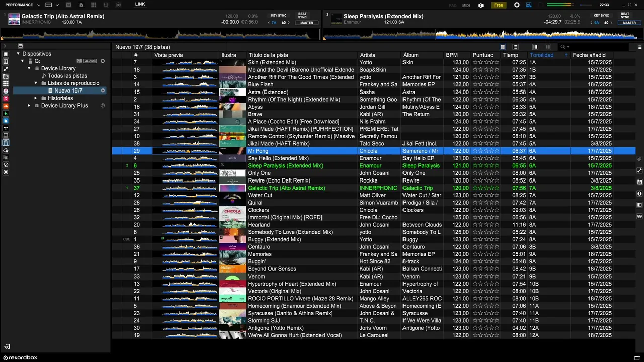The height and width of the screenshot is (362, 644).
Task: Sort by the Fecha añadid column header
Action: pyautogui.click(x=592, y=55)
